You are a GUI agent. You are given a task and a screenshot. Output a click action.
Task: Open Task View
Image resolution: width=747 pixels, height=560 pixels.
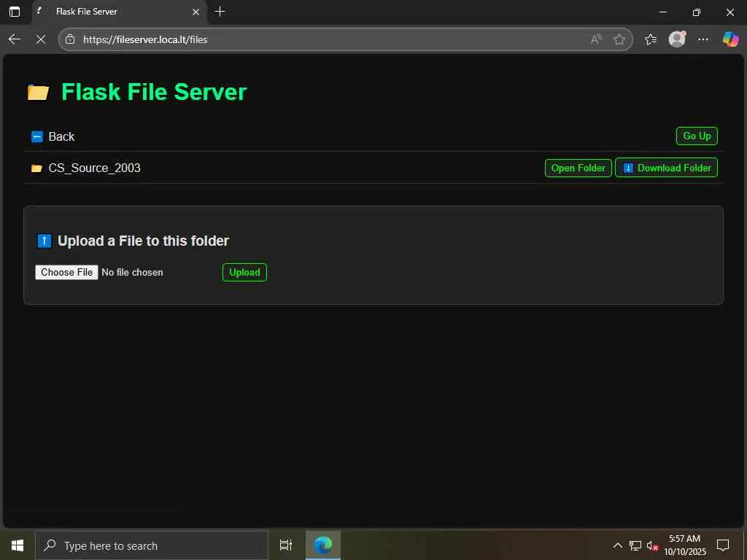tap(286, 545)
